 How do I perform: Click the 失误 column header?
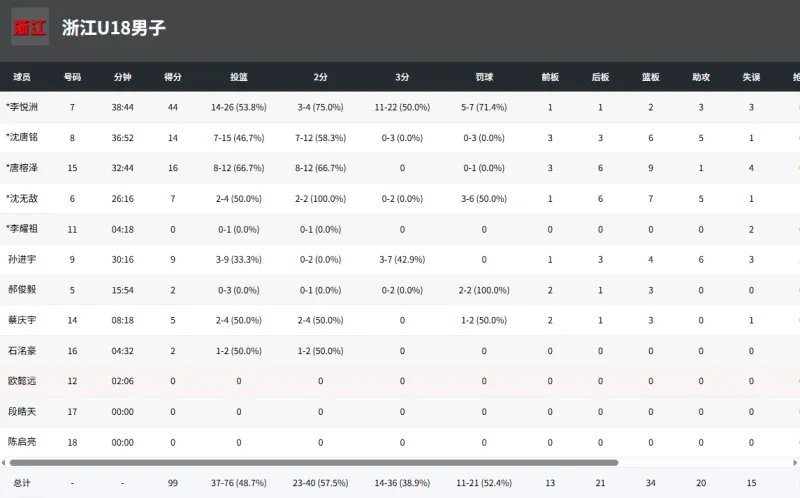(751, 77)
